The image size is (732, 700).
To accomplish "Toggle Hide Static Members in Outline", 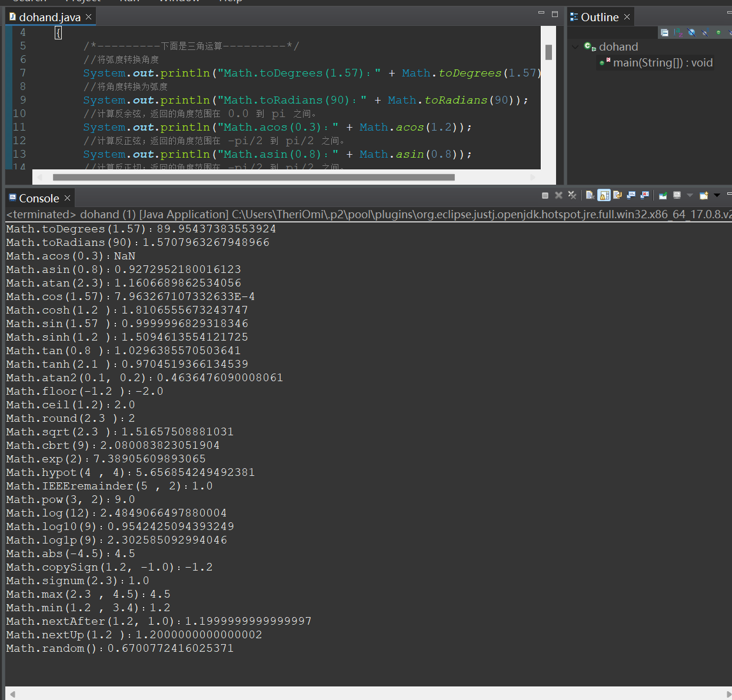I will (x=706, y=32).
